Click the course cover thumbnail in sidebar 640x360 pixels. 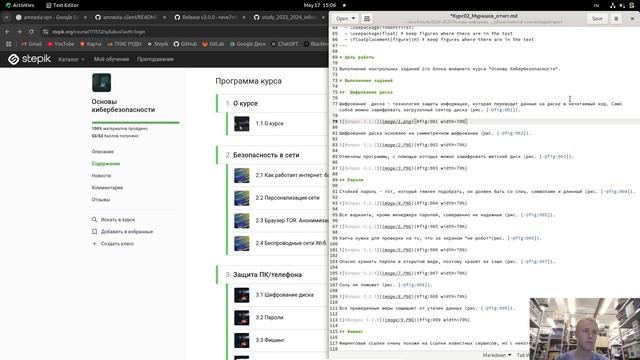click(x=101, y=82)
